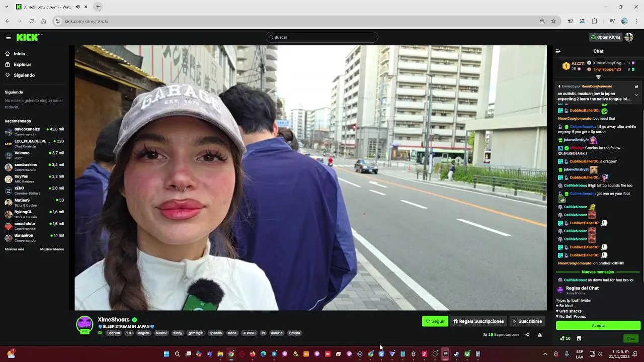Click the Seguir follow button
The height and width of the screenshot is (362, 644).
[435, 321]
